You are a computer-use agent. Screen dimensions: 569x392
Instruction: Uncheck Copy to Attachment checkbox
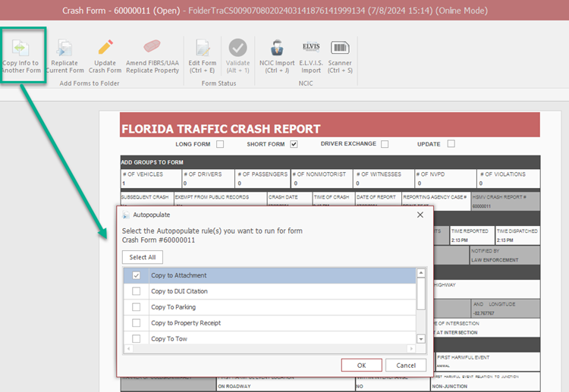click(x=137, y=275)
